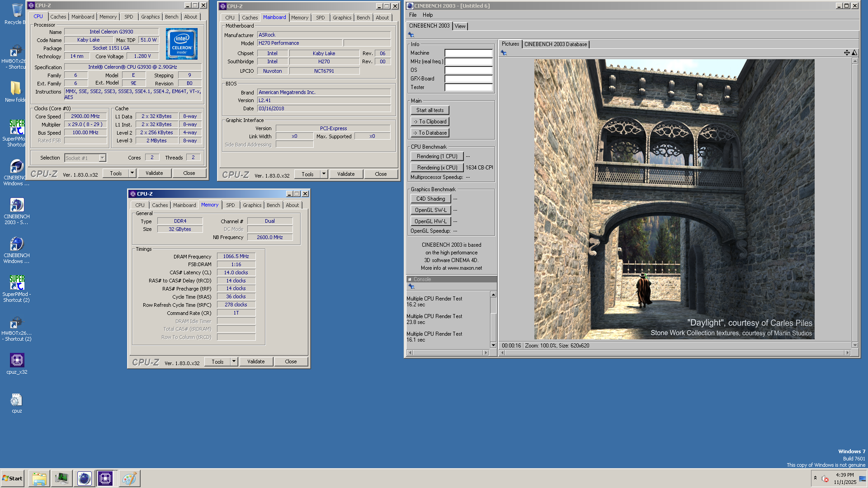Open the Help menu in CINEBENCH
This screenshot has width=868, height=488.
(x=428, y=15)
